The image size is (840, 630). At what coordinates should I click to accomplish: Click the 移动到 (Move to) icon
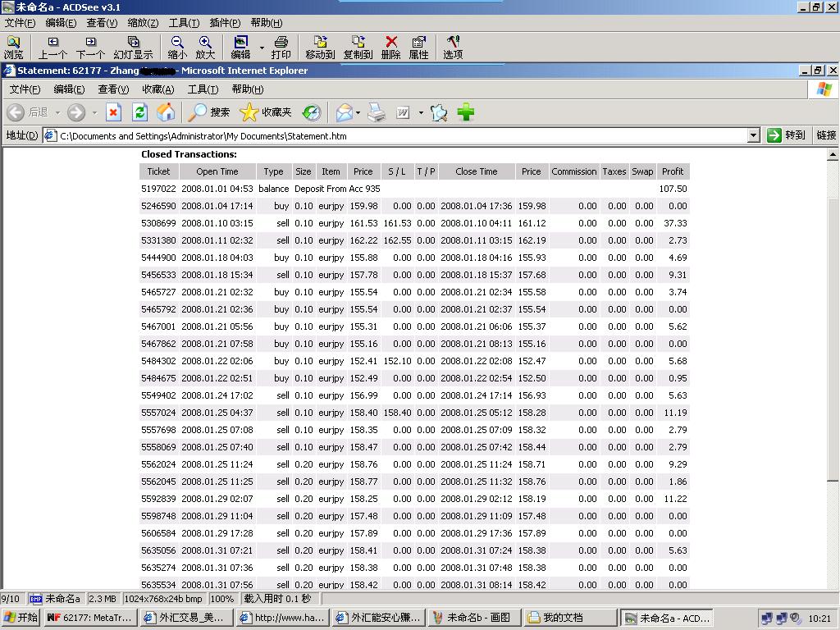click(x=320, y=48)
